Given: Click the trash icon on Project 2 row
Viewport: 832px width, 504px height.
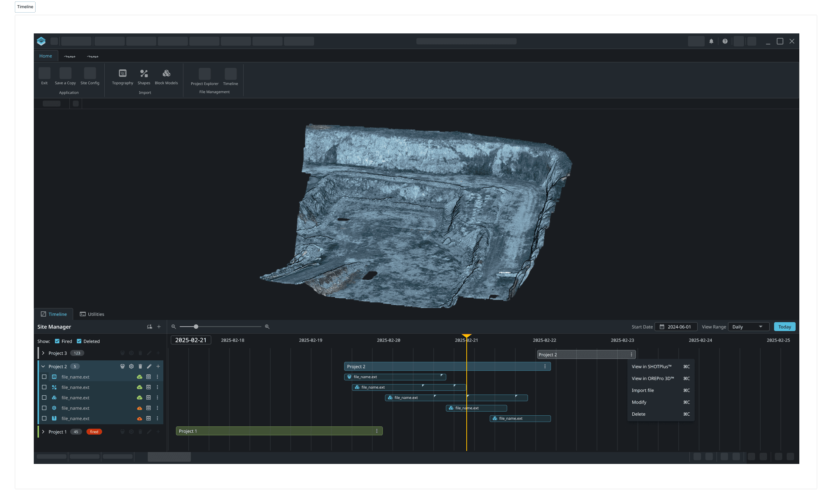Looking at the screenshot, I should (140, 366).
